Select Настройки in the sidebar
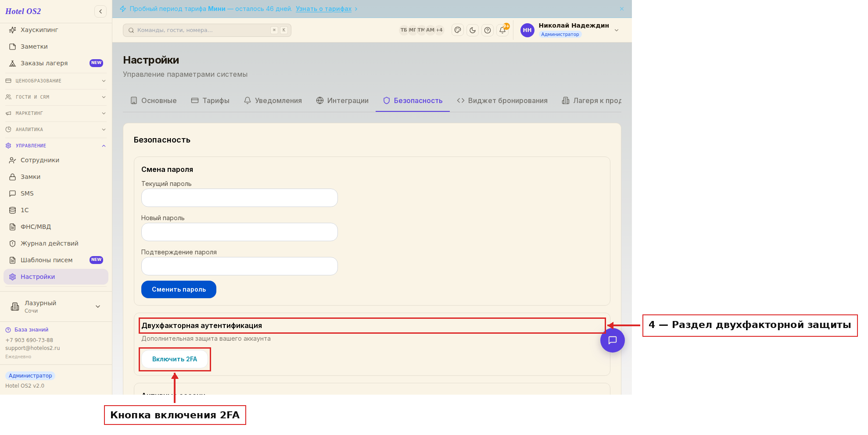This screenshot has height=435, width=868. pyautogui.click(x=56, y=277)
